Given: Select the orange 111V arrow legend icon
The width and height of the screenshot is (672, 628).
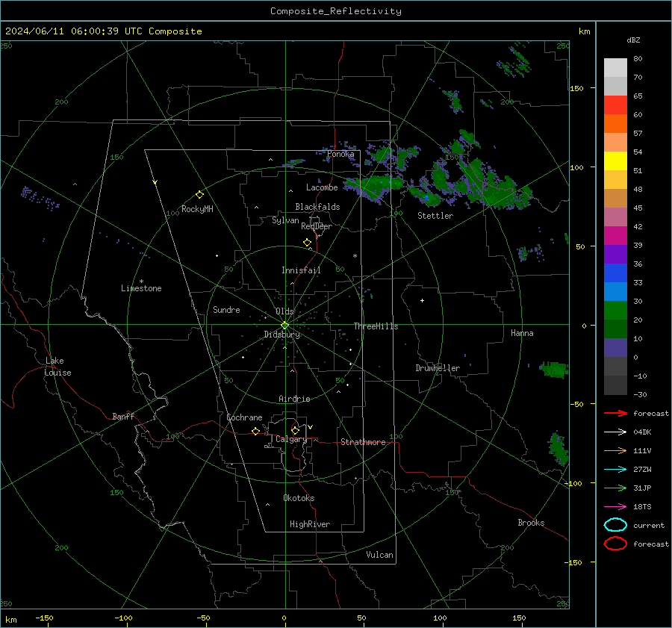Looking at the screenshot, I should pyautogui.click(x=615, y=450).
